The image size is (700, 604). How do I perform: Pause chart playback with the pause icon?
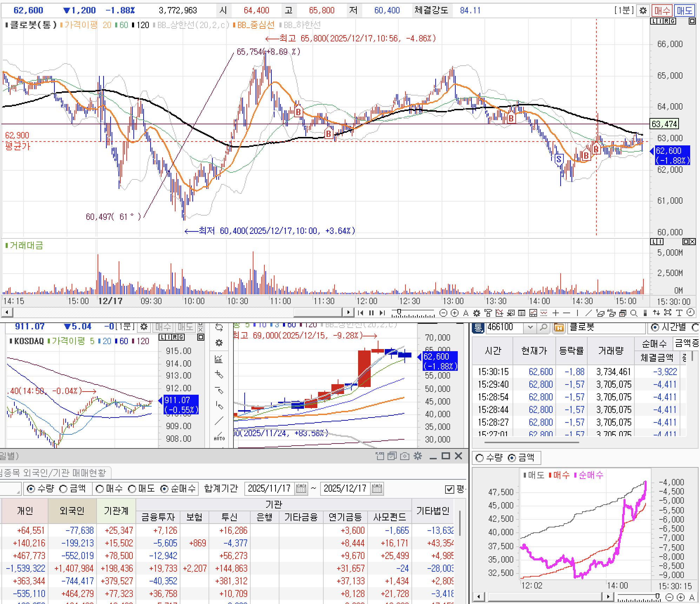(x=371, y=313)
